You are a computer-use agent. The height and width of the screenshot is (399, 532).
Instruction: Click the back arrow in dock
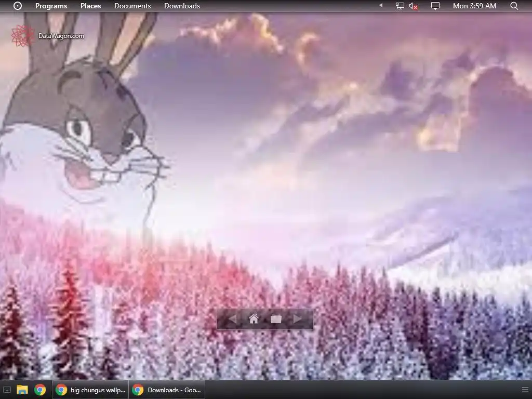[x=232, y=319]
